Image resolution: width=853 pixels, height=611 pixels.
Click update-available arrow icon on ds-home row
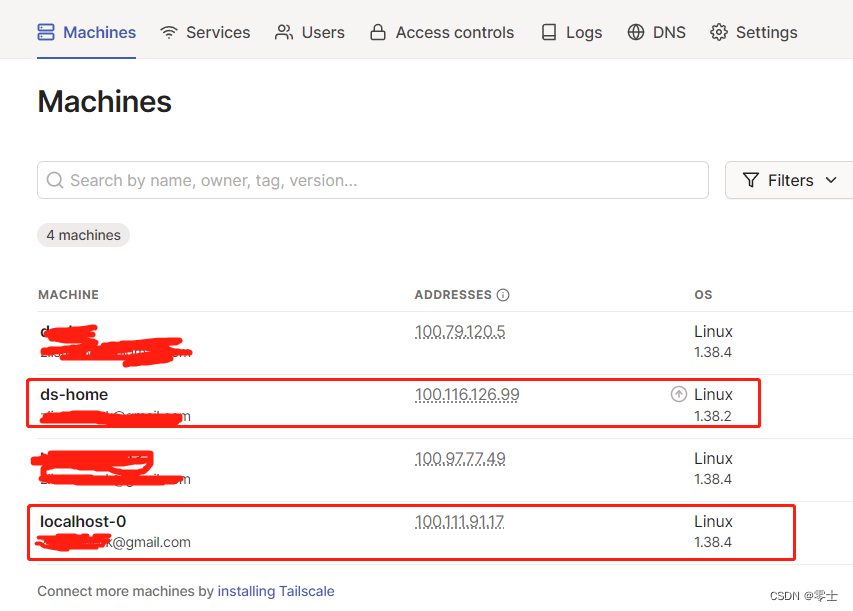click(x=678, y=394)
